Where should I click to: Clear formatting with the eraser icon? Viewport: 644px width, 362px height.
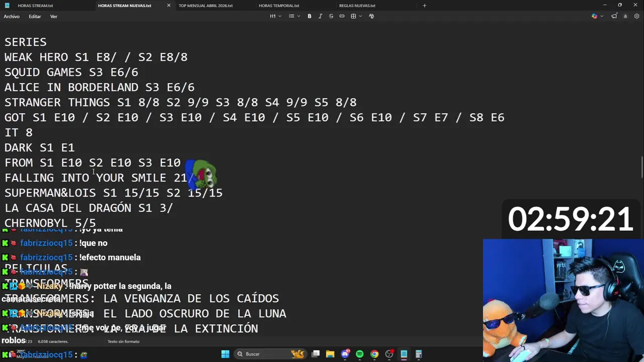click(371, 16)
